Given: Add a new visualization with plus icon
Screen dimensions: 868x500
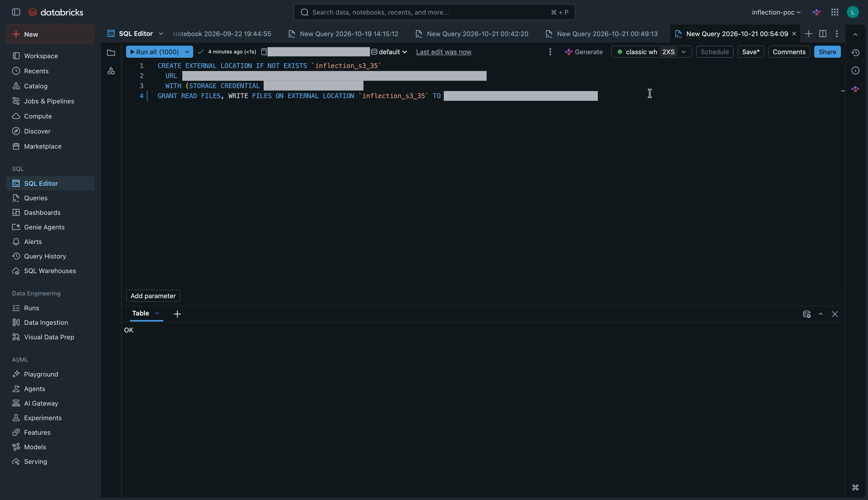Looking at the screenshot, I should (x=177, y=314).
